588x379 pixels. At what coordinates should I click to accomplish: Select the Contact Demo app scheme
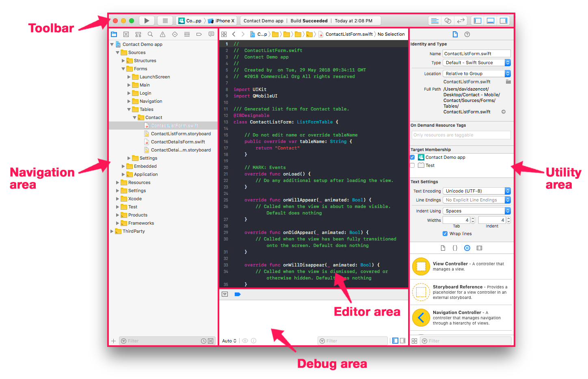(x=190, y=21)
